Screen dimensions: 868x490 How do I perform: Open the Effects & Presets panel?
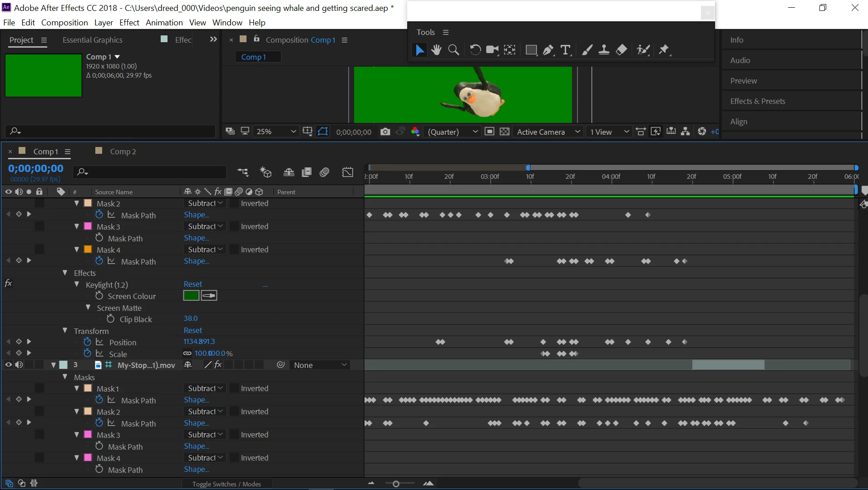[x=758, y=101]
